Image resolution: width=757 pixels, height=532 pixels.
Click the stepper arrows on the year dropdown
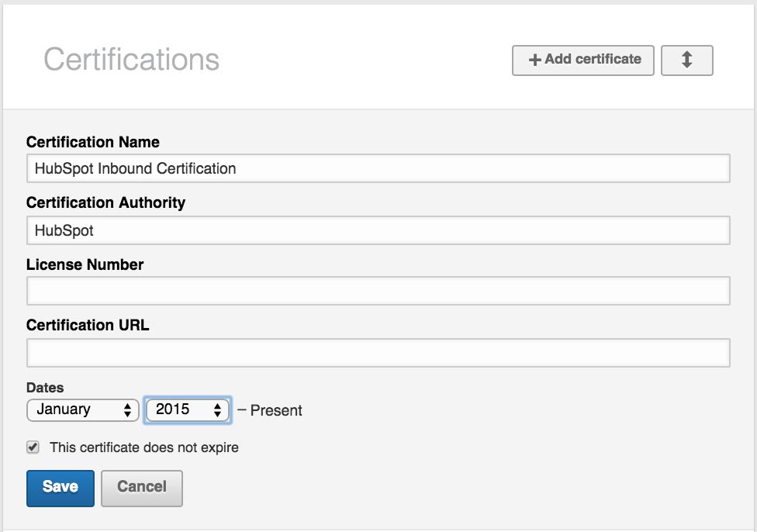[x=219, y=410]
